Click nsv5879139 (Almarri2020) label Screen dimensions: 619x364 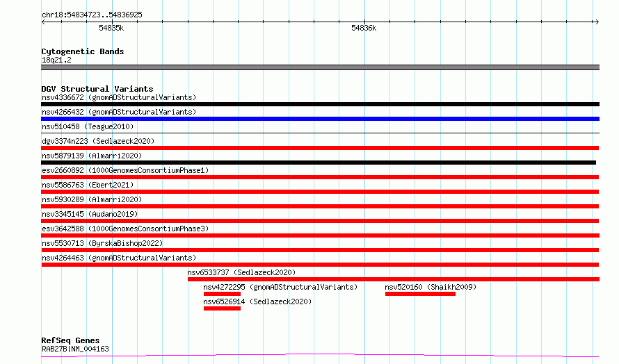(92, 156)
